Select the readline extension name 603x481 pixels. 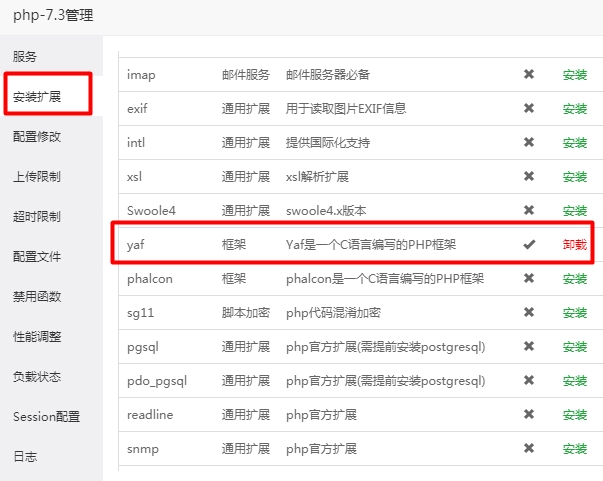tap(150, 415)
